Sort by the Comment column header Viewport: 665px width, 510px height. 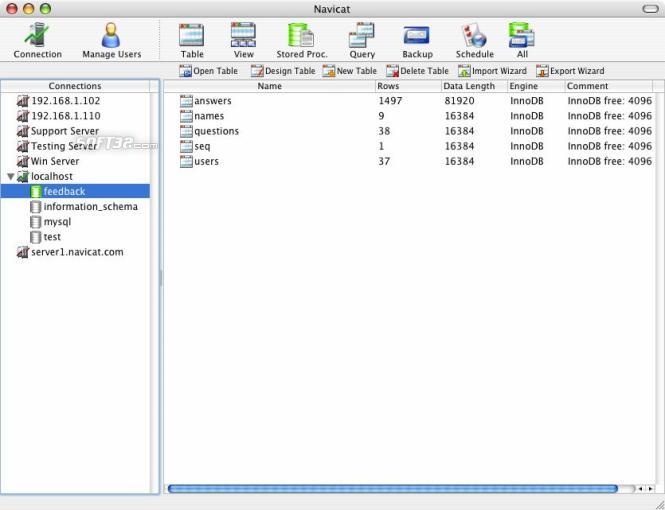coord(609,86)
